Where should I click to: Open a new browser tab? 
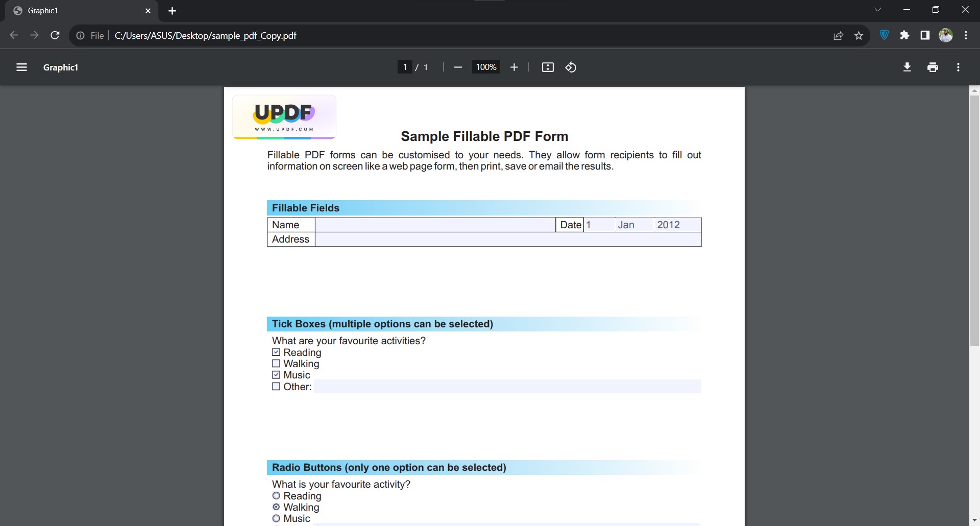[173, 11]
